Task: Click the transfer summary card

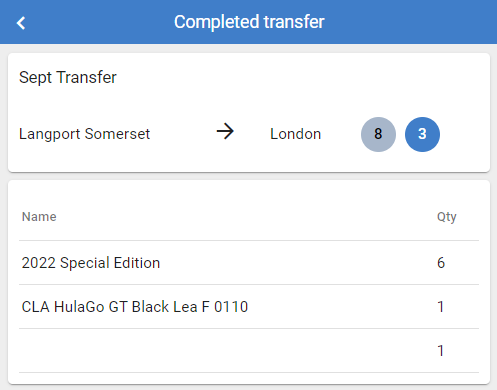Action: 249,113
